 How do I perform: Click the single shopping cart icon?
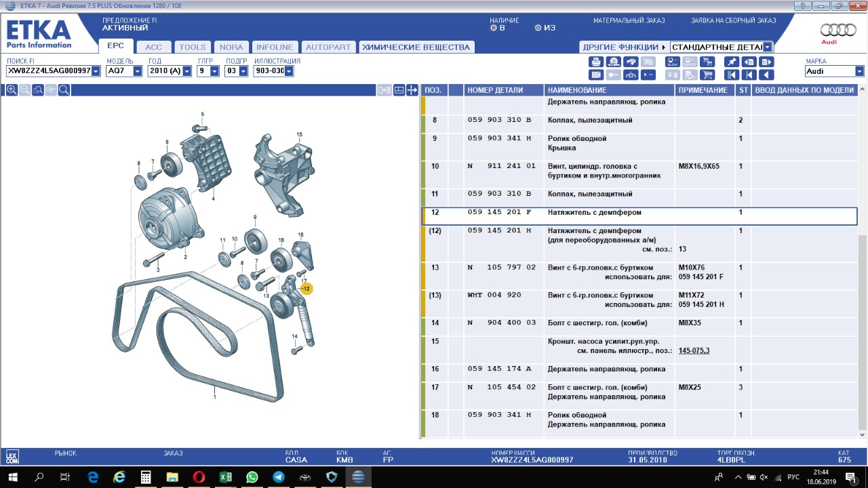pos(707,75)
